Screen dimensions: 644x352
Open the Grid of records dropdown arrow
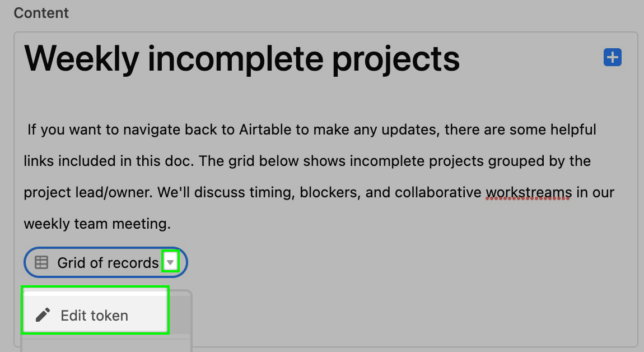pos(170,262)
